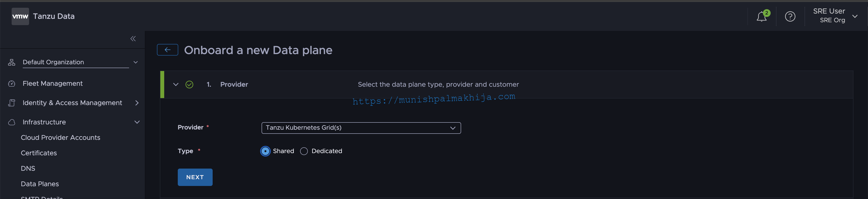Open Cloud Provider Accounts page
868x199 pixels.
point(61,138)
